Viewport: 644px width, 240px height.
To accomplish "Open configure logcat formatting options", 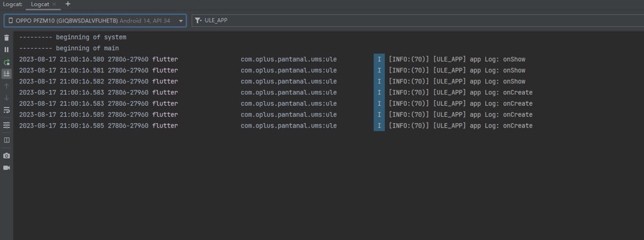I will coord(6,124).
